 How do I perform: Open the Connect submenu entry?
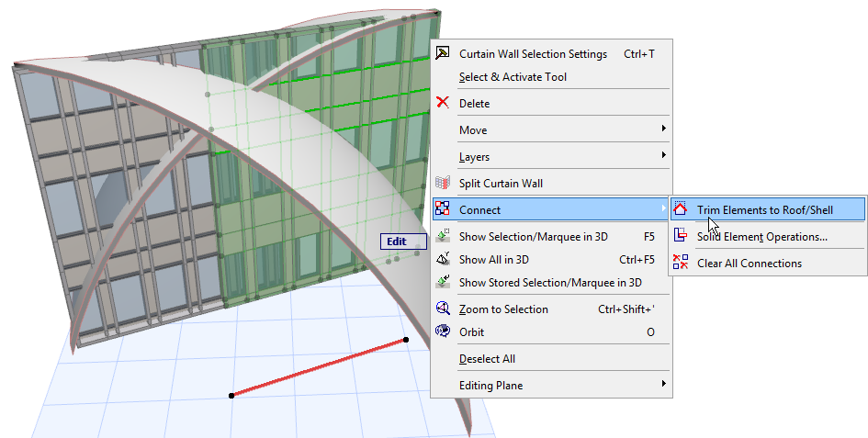pyautogui.click(x=551, y=209)
